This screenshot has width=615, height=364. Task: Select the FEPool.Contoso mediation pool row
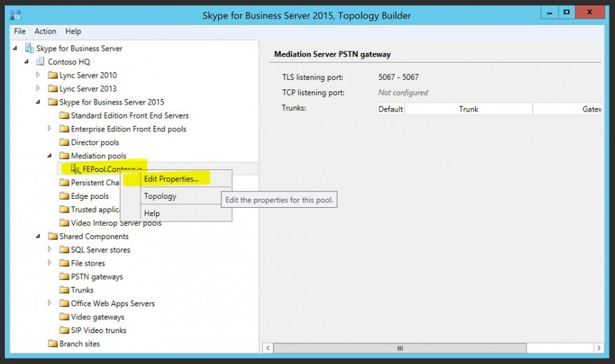(157, 169)
